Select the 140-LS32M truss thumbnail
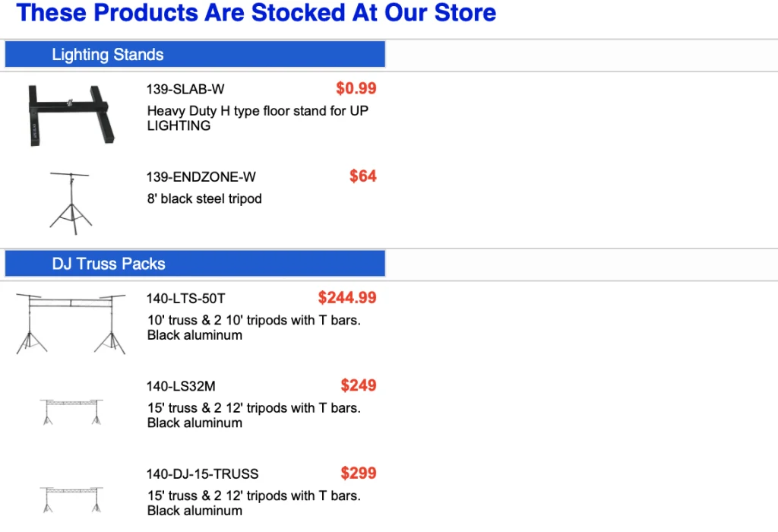The width and height of the screenshot is (778, 532). point(71,411)
